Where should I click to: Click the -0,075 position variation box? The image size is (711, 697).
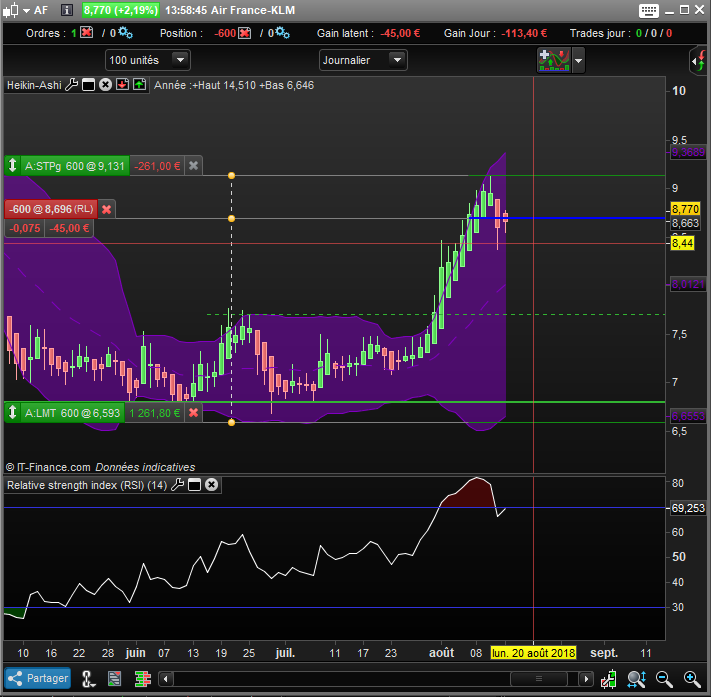point(24,228)
